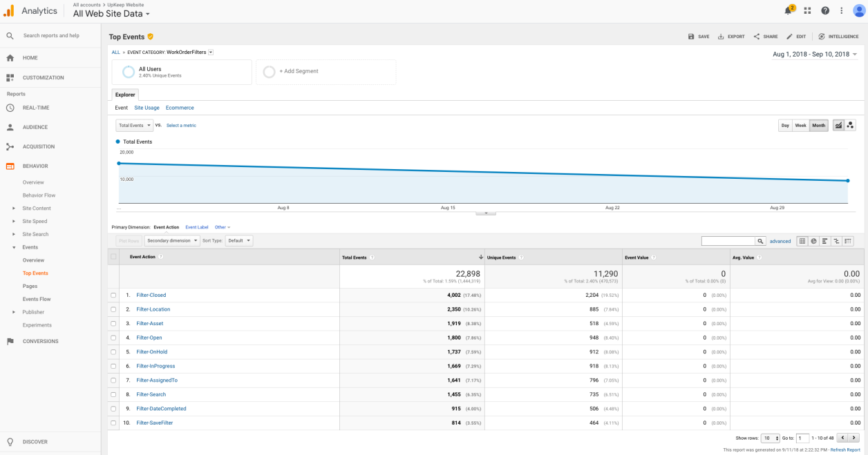Image resolution: width=868 pixels, height=455 pixels.
Task: Click the Go to page number field
Action: [x=802, y=438]
